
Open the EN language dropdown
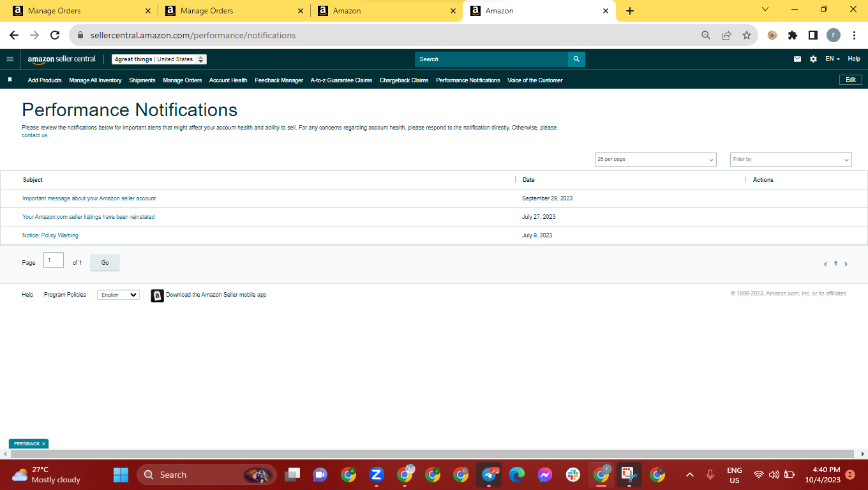click(832, 59)
